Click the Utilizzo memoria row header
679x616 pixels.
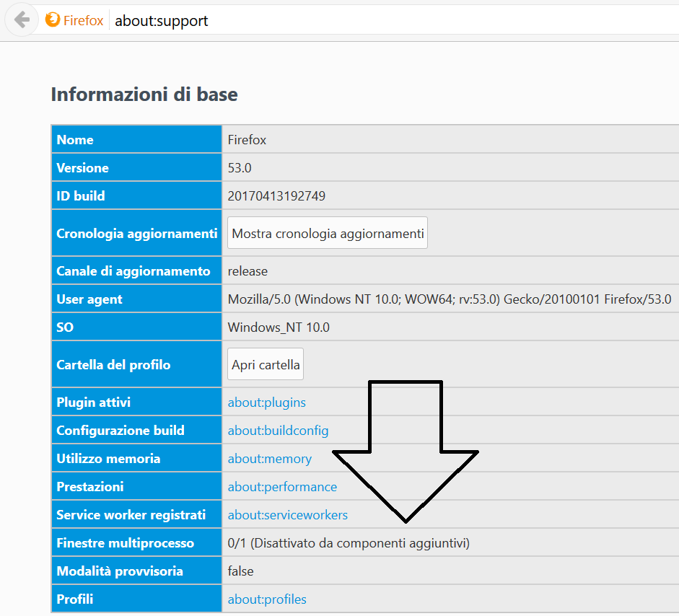point(136,458)
